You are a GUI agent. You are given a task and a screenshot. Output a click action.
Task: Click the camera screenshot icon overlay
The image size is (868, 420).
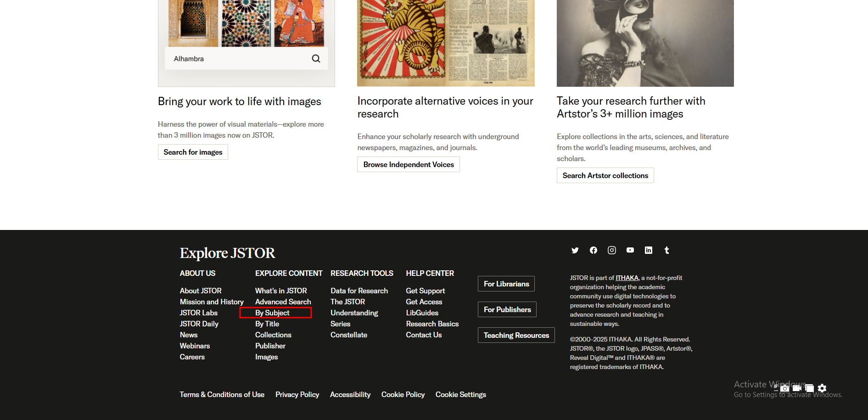pos(785,388)
